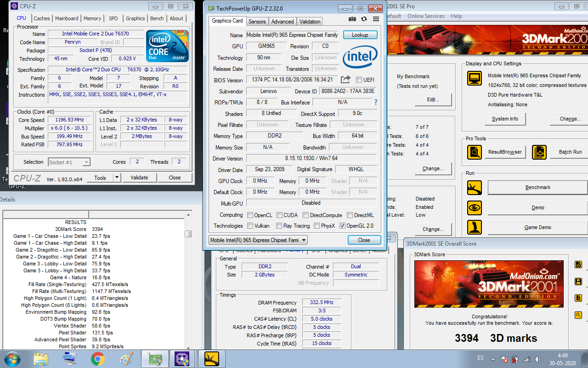Viewport: 588px width, 368px height.
Task: Open the Online Services menu
Action: click(x=426, y=16)
